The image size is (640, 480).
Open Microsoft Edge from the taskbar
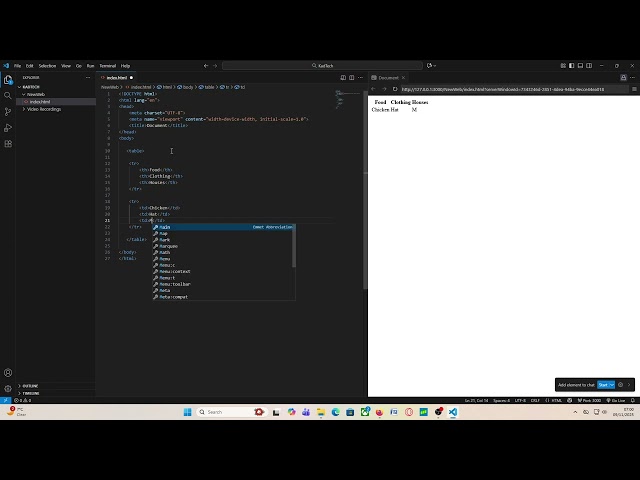336,412
